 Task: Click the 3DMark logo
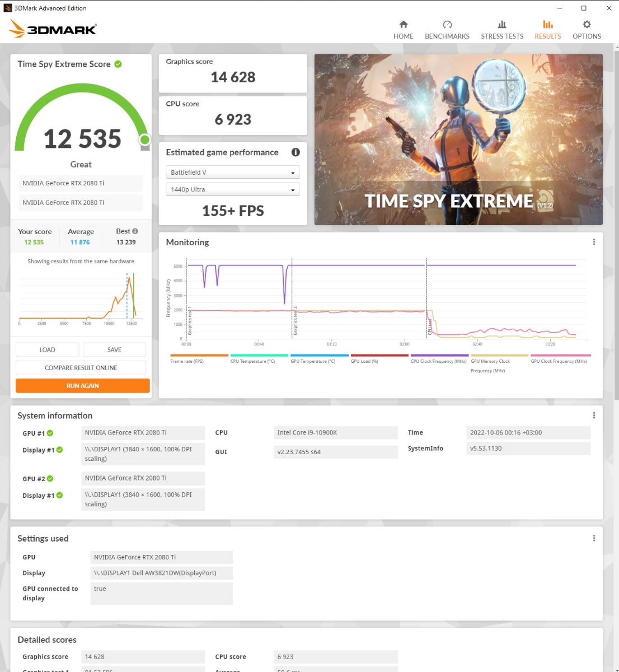pos(52,29)
